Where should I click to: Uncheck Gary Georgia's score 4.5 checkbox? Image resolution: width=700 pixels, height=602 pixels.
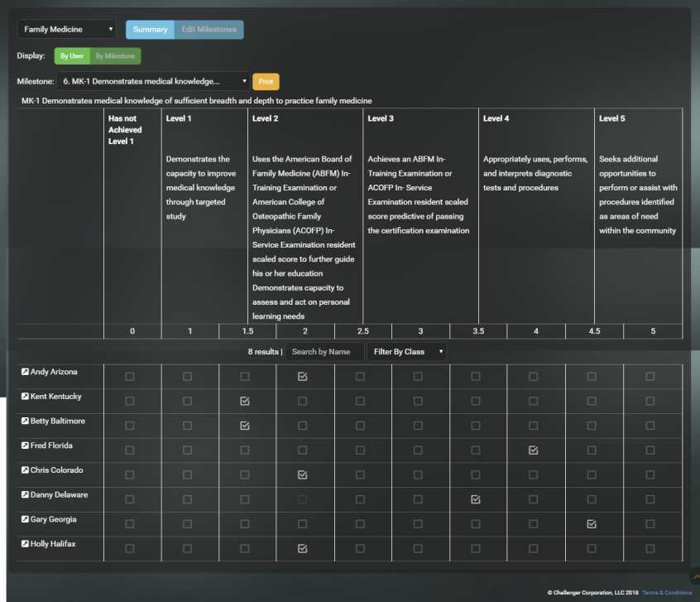[x=592, y=524]
